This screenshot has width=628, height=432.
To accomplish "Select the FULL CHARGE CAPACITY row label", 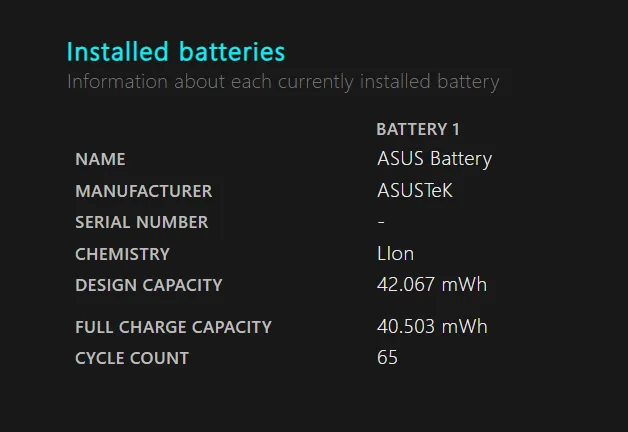I will click(173, 327).
